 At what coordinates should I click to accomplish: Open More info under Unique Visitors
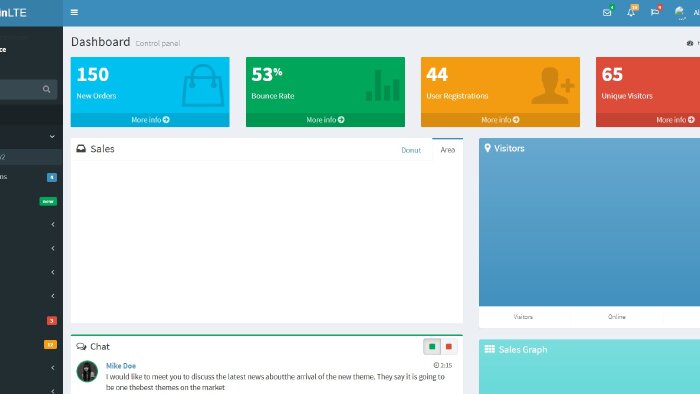[x=648, y=120]
